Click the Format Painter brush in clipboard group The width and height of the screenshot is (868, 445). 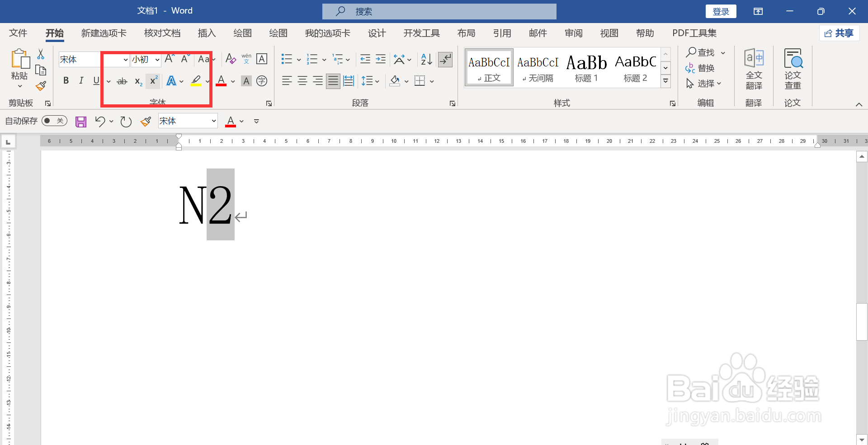point(41,86)
